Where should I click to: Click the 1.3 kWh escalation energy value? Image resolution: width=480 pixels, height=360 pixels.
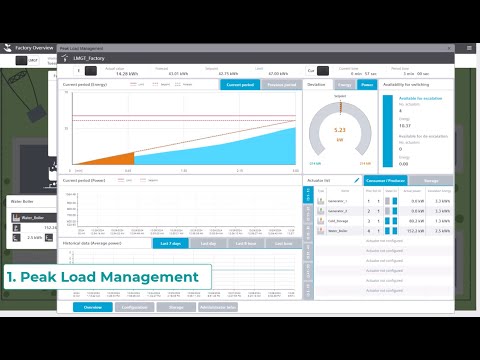(442, 221)
